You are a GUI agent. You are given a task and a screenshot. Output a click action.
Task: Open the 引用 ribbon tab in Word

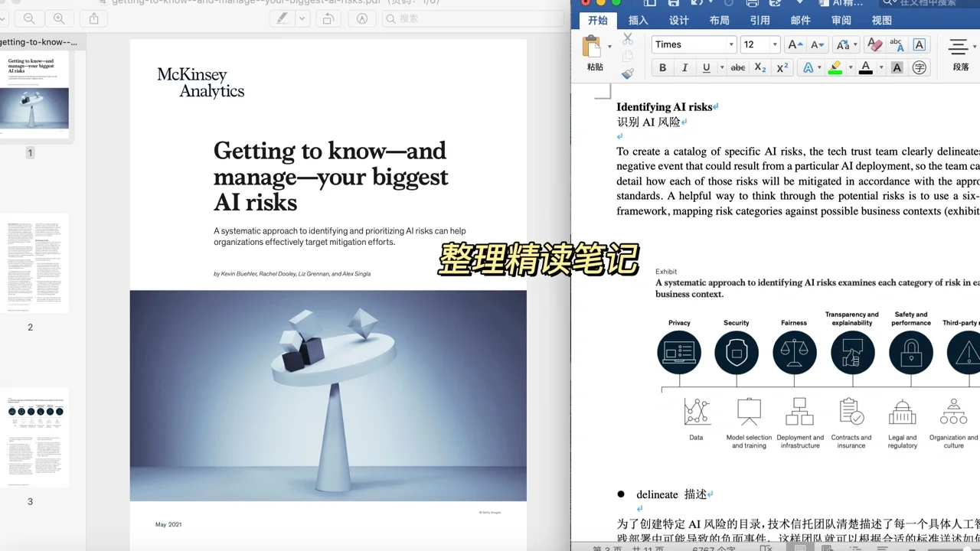(759, 21)
